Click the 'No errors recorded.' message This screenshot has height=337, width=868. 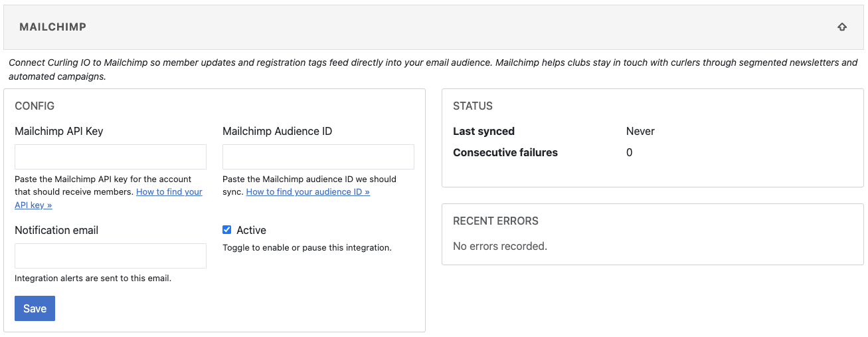click(500, 246)
